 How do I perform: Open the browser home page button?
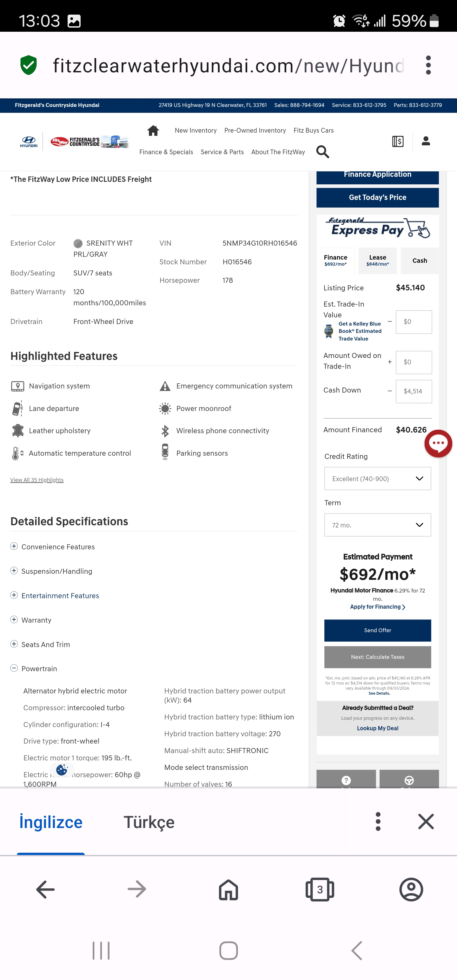point(228,890)
